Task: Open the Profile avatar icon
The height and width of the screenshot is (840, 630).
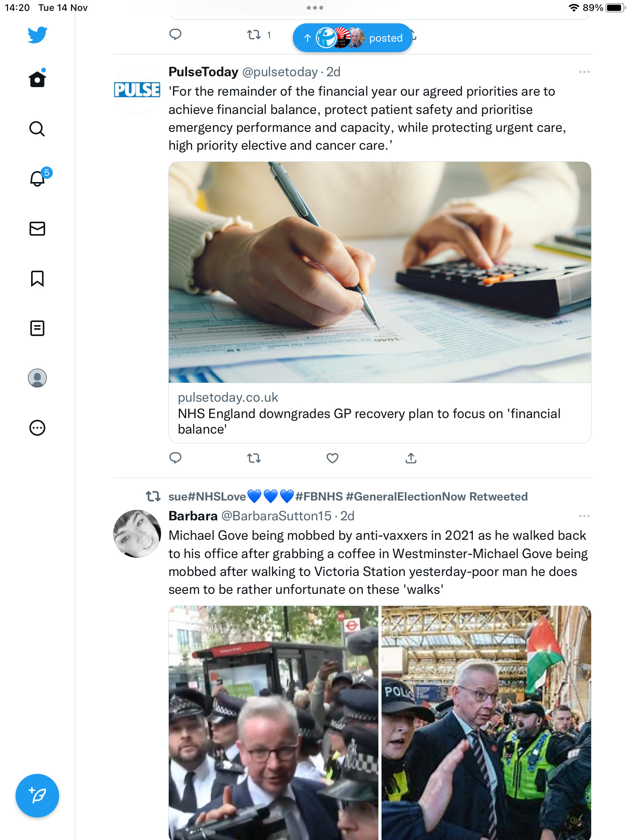Action: click(x=37, y=378)
